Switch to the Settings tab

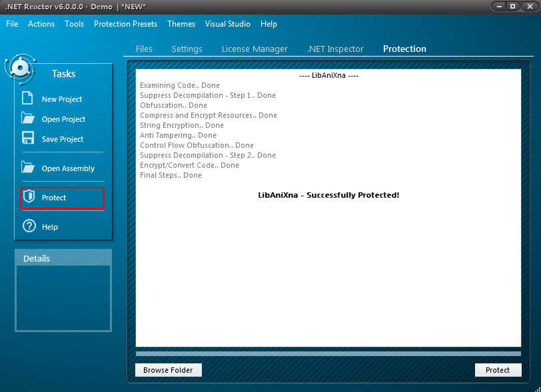click(187, 49)
